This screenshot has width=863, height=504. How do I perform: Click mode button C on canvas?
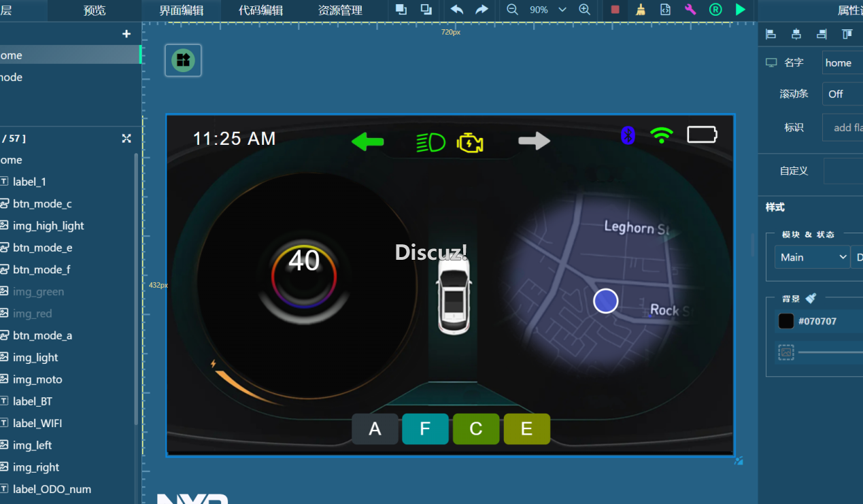[x=476, y=429]
